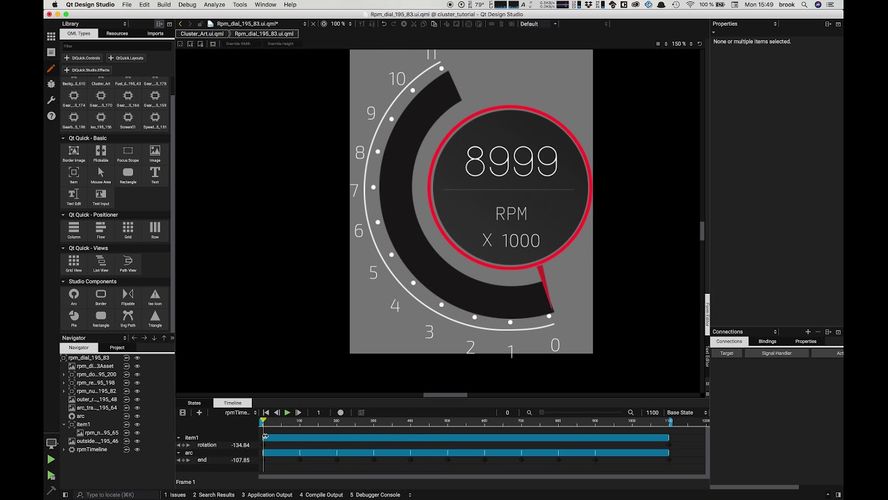Hide the arc item in Navigator
888x500 pixels.
click(x=138, y=415)
